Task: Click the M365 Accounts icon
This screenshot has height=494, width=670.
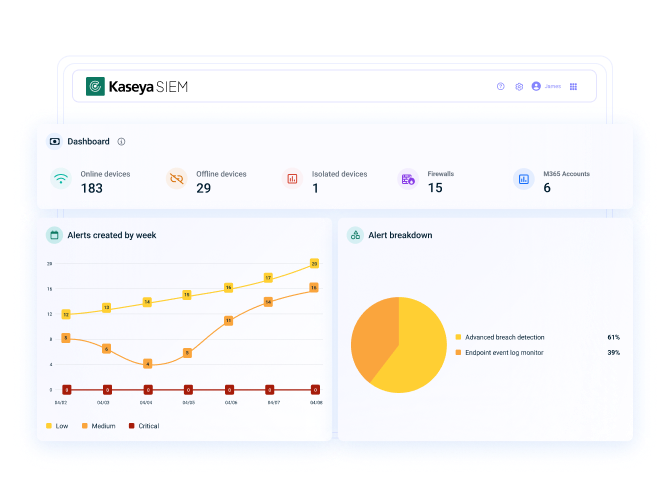Action: (524, 179)
